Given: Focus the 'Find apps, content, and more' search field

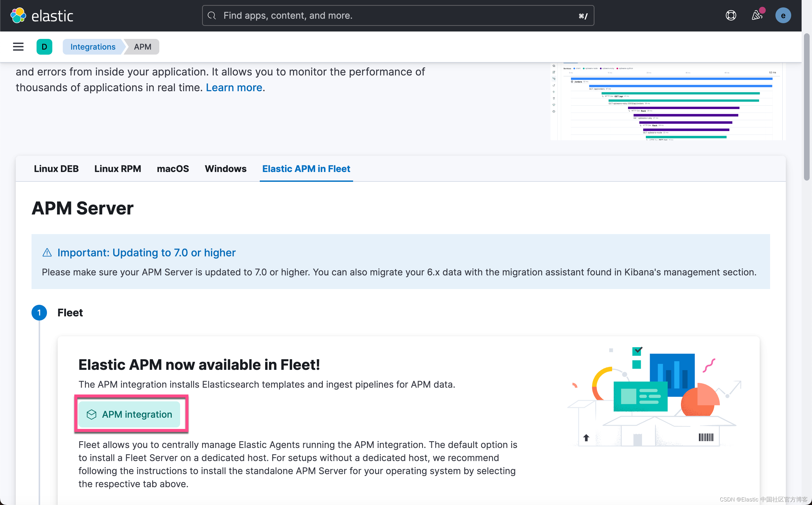Looking at the screenshot, I should 398,15.
